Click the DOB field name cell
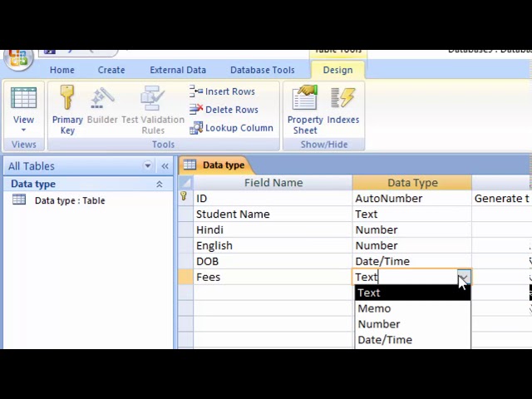Image resolution: width=532 pixels, height=399 pixels. click(x=273, y=261)
